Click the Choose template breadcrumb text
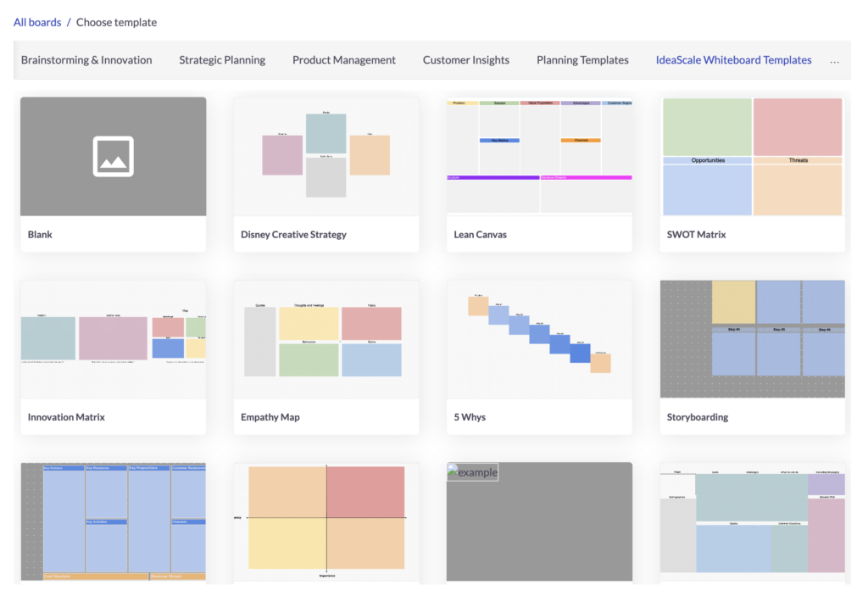 click(116, 21)
